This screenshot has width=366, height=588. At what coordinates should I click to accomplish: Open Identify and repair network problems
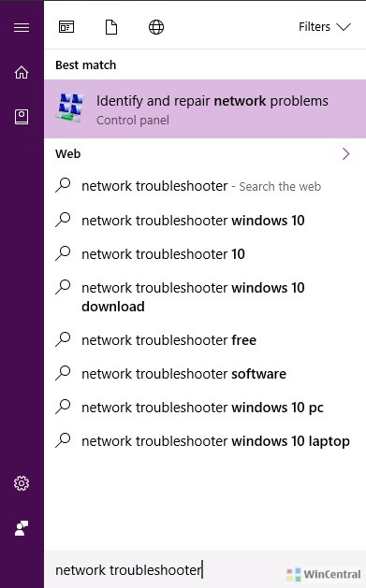click(x=205, y=108)
